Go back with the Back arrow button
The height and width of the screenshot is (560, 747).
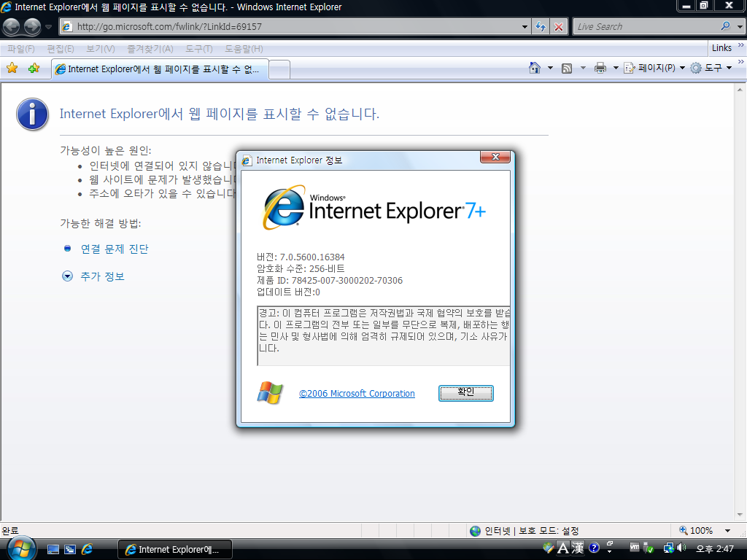coord(12,27)
